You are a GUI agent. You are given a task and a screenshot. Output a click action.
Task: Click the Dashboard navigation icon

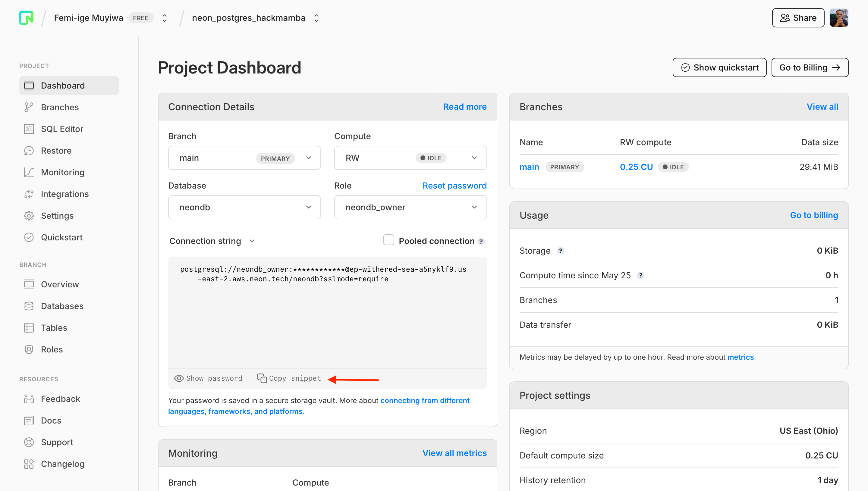pyautogui.click(x=29, y=85)
